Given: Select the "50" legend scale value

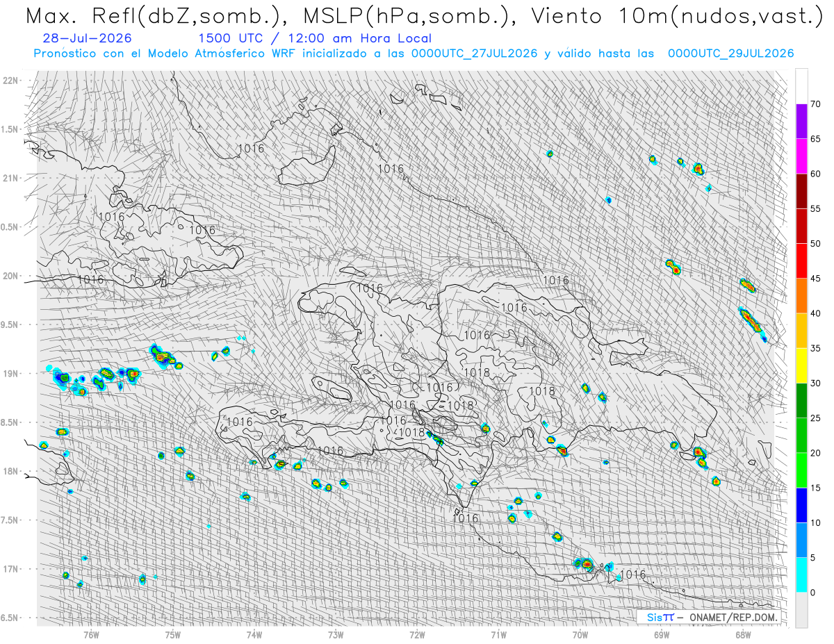Looking at the screenshot, I should tap(816, 244).
